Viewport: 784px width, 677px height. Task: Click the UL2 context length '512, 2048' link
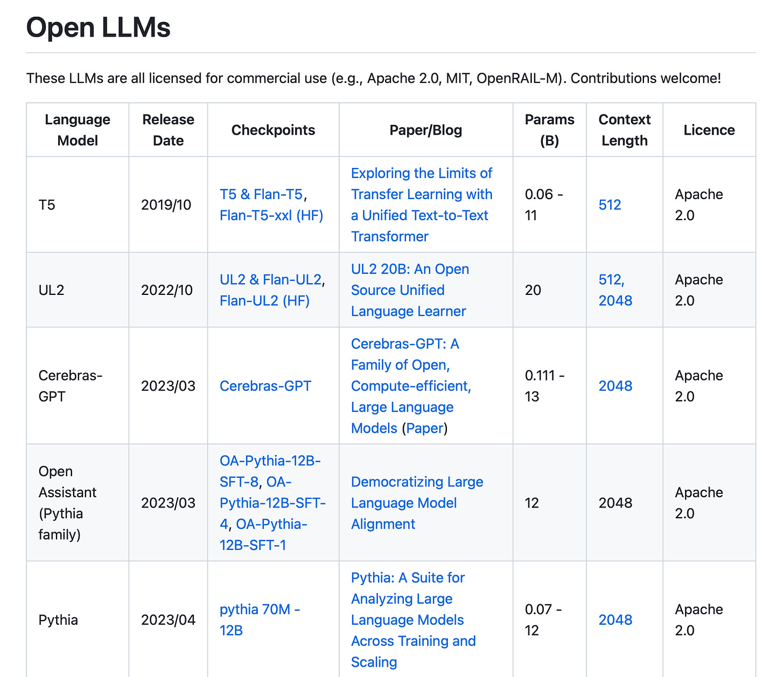coord(615,290)
